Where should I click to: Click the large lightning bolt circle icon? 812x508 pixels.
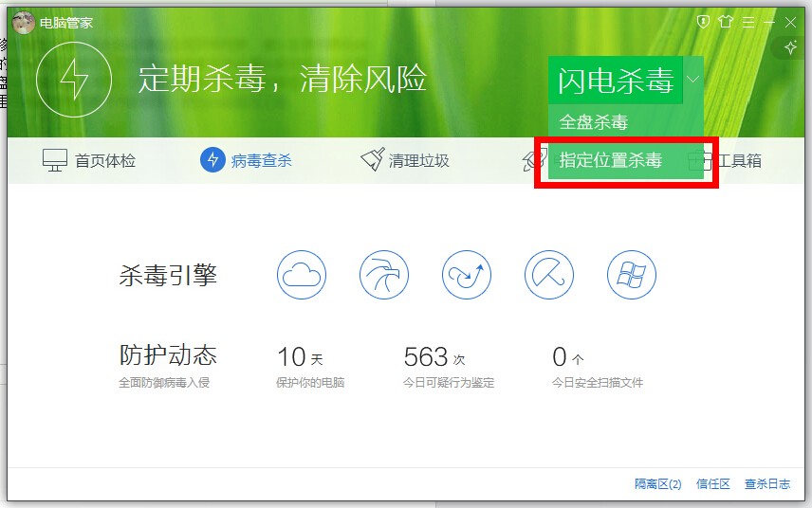point(74,80)
